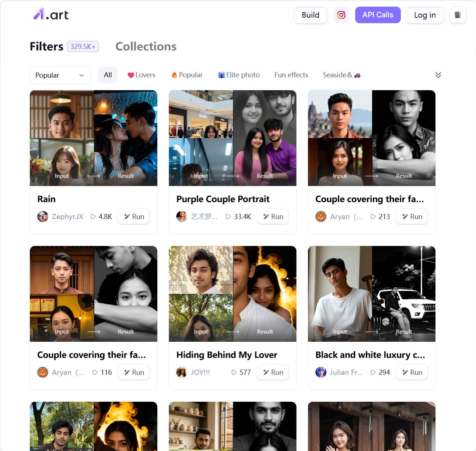The image size is (476, 451).
Task: Select the All category chip
Action: (x=108, y=75)
